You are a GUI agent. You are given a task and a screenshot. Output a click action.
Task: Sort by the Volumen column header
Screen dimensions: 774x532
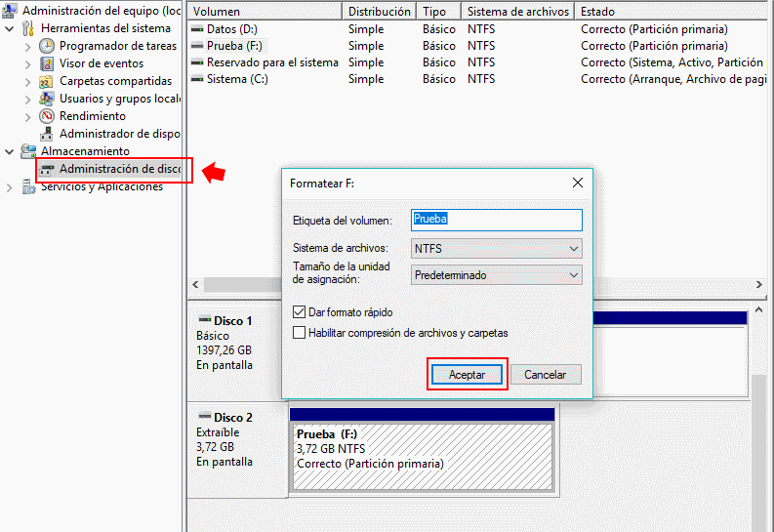[x=264, y=12]
